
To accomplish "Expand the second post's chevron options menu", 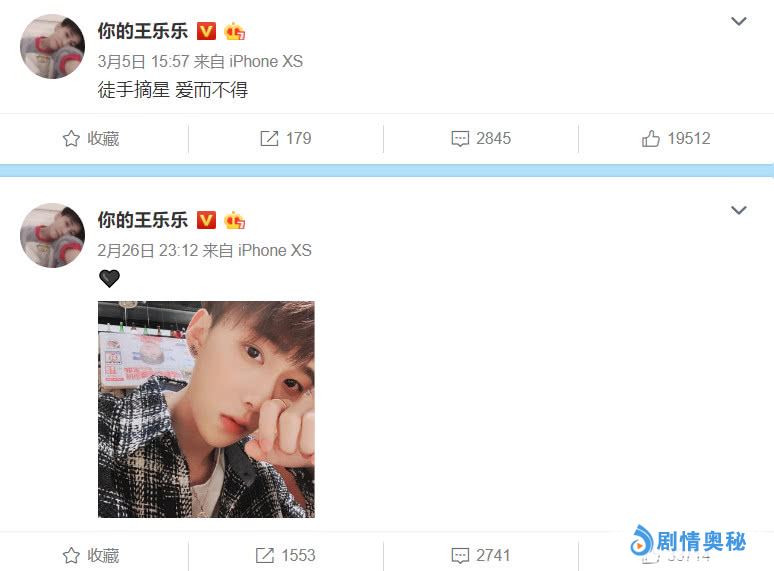I will click(x=738, y=210).
